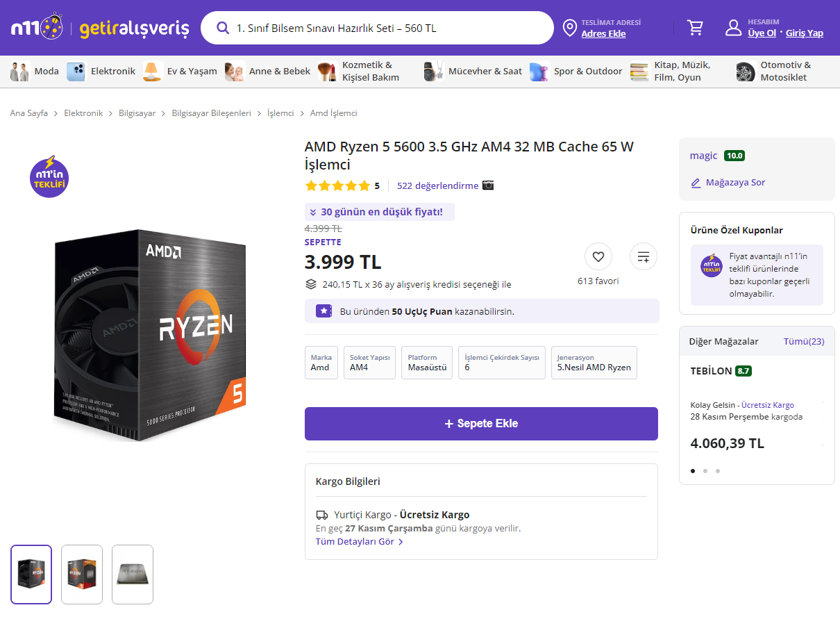
Task: Click the Kozmetik lipstick icon
Action: click(x=327, y=72)
